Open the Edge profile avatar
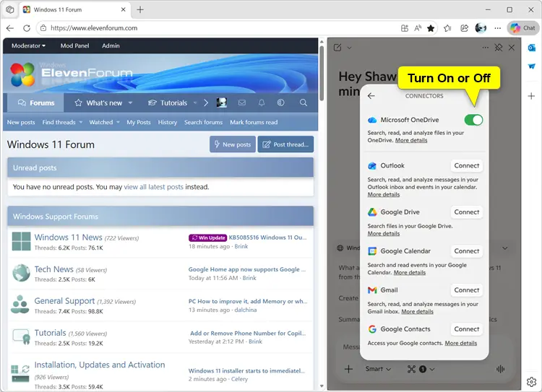The image size is (542, 392). 481,28
